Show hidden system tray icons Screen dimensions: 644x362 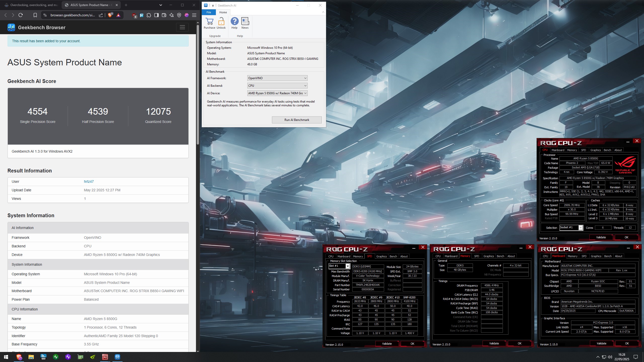598,357
